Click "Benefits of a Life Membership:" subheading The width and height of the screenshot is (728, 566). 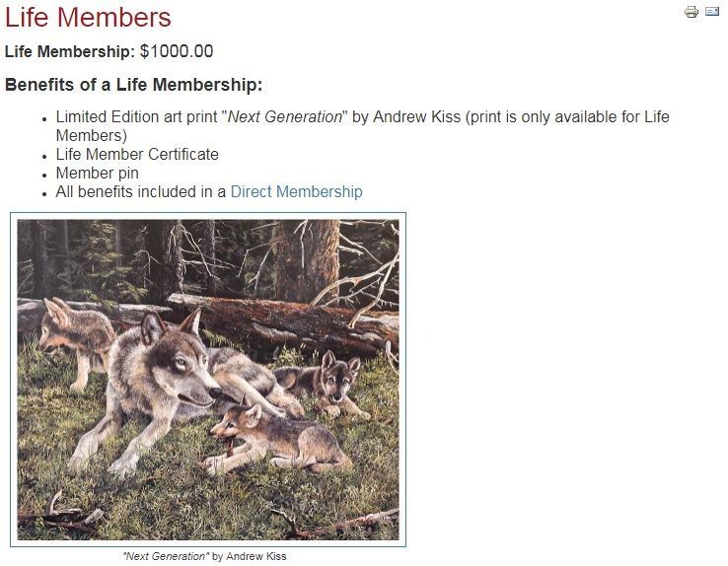pos(133,85)
